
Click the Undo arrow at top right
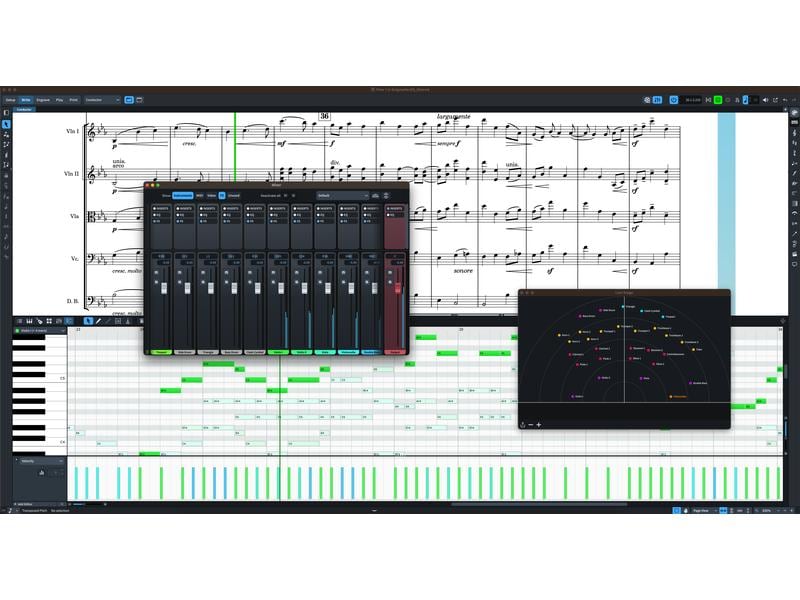(x=785, y=100)
